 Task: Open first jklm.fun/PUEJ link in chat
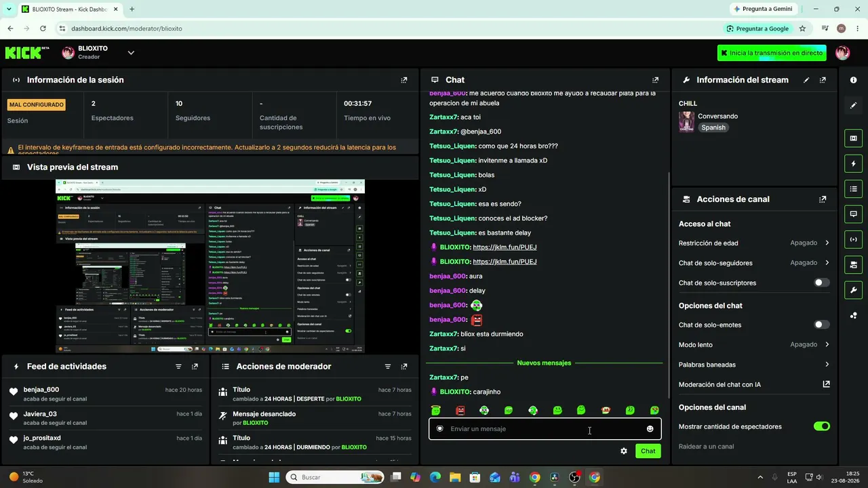point(505,247)
